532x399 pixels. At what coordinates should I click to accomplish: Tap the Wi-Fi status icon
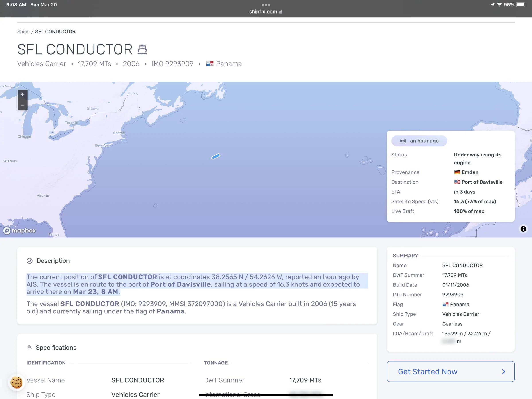coord(499,5)
